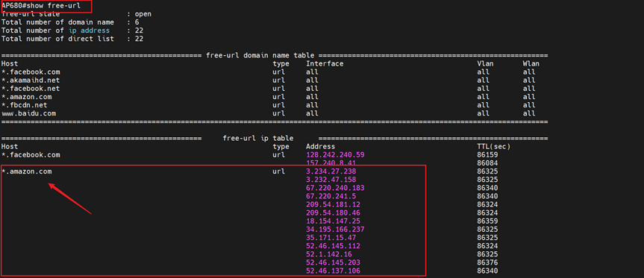Click the type "url" in the *.facebook.net row
Viewport: 644px width, 278px height.
278,88
